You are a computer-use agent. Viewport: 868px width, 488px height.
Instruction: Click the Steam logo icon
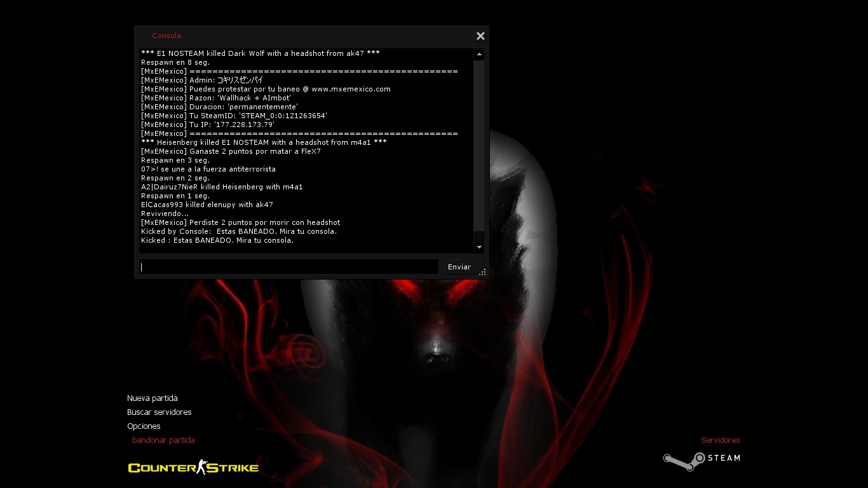pos(702,461)
